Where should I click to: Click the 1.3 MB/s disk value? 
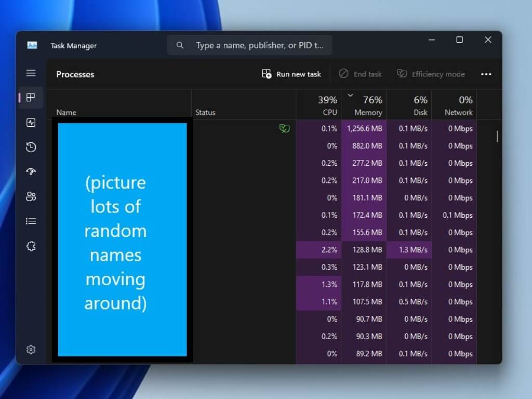point(413,250)
